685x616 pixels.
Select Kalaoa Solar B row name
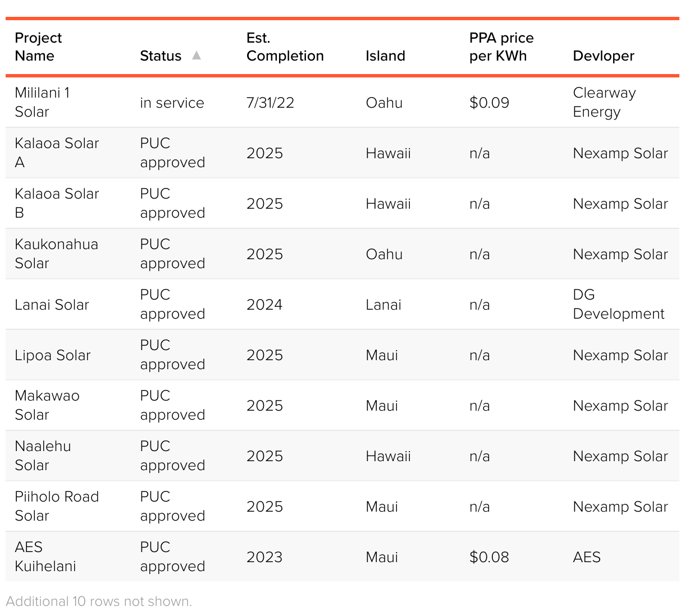[x=56, y=203]
